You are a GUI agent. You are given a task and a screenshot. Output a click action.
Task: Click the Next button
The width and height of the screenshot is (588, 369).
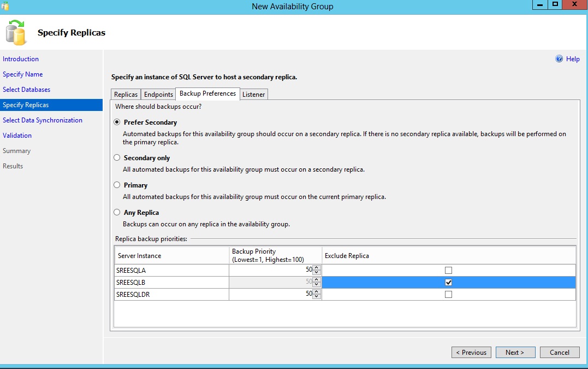[515, 353]
